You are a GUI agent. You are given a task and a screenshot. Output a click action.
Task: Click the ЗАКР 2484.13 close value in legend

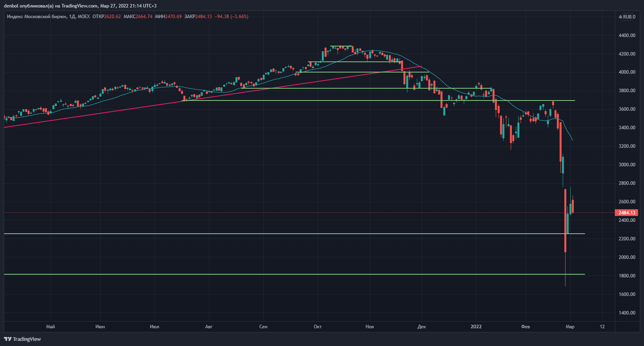point(198,17)
